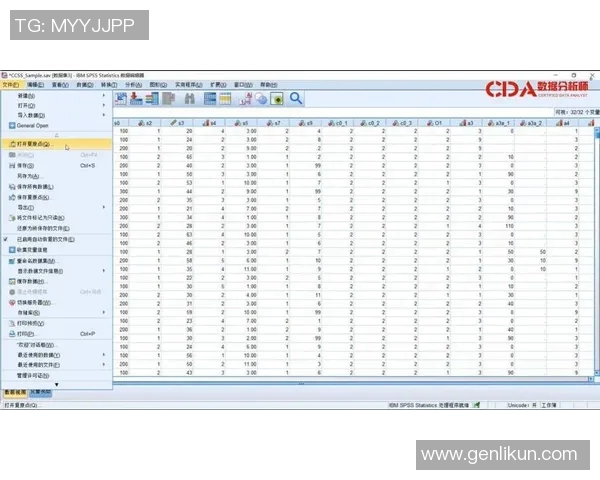The width and height of the screenshot is (600, 480).
Task: Click the Switch Server (切换服务器) entry
Action: tap(36, 302)
